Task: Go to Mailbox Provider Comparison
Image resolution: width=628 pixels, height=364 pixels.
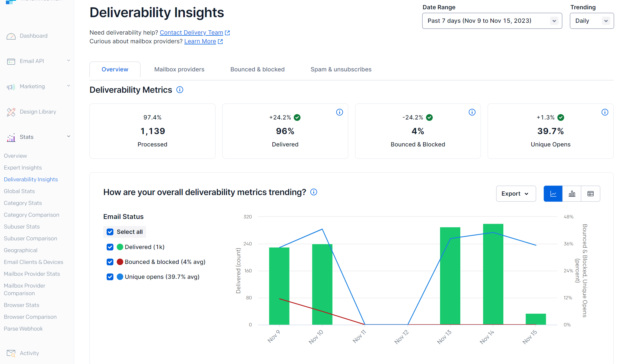Action: [x=24, y=290]
